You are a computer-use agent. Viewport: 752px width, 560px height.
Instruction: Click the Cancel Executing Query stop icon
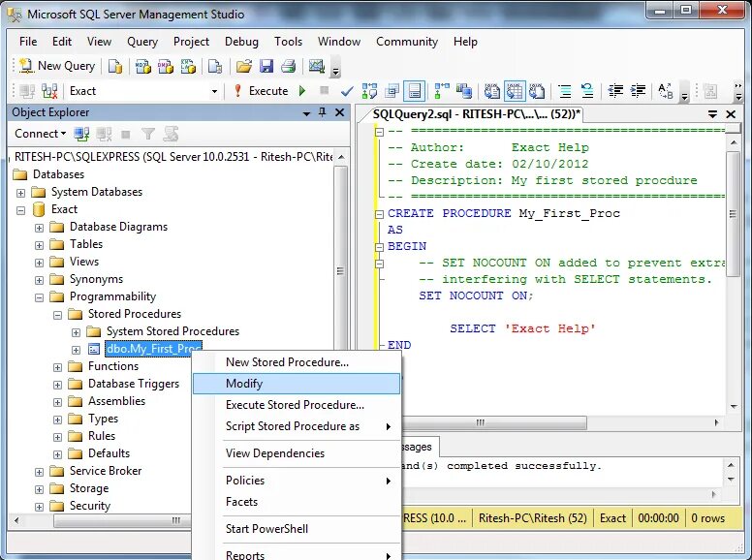click(x=325, y=91)
